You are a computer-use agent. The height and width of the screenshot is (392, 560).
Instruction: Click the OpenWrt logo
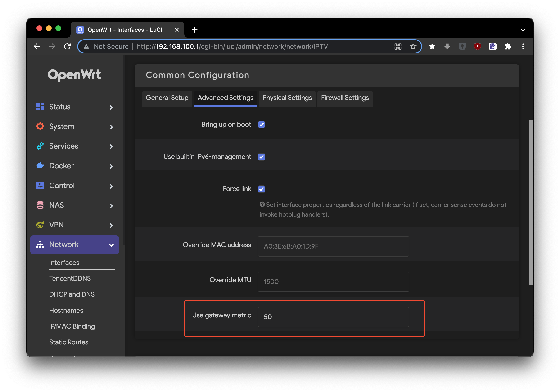74,75
